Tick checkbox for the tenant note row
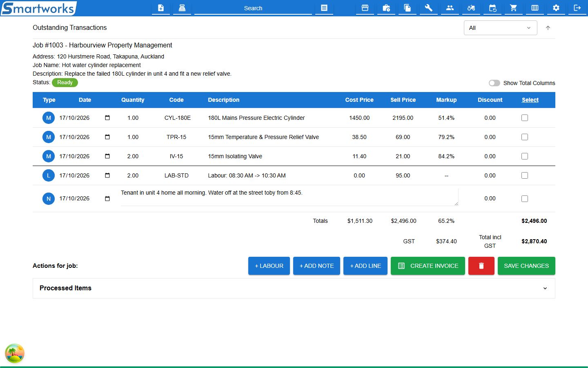 coord(525,199)
